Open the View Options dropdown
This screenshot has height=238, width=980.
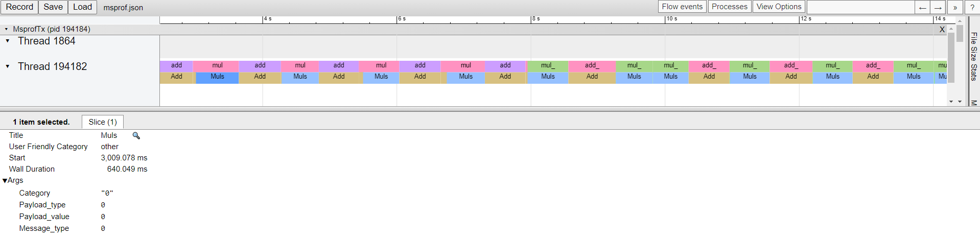[x=779, y=7]
